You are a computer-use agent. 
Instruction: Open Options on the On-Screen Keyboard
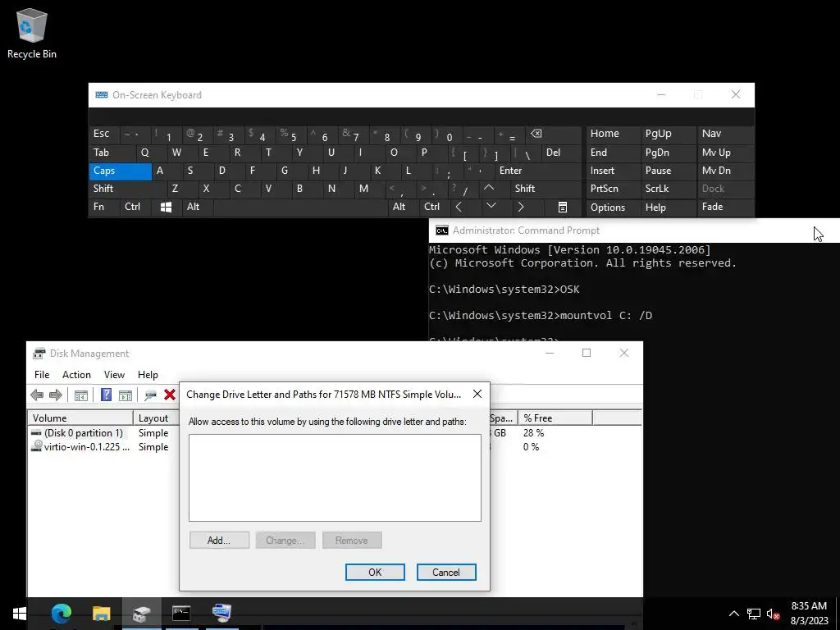(x=612, y=208)
